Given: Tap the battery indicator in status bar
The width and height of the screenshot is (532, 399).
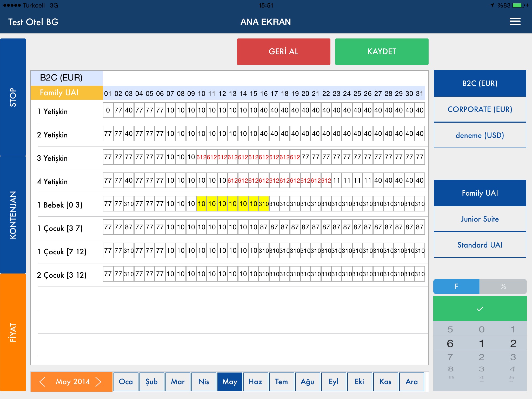Looking at the screenshot, I should point(519,5).
